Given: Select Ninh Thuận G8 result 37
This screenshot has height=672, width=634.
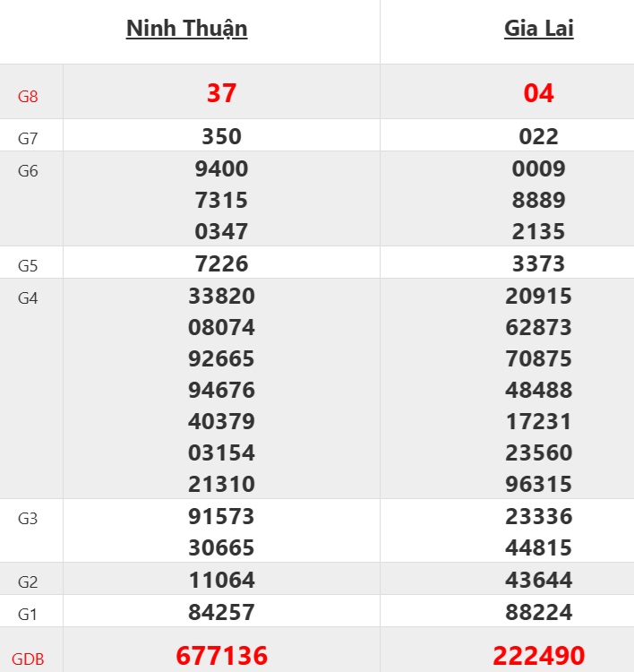Looking at the screenshot, I should (x=221, y=93).
